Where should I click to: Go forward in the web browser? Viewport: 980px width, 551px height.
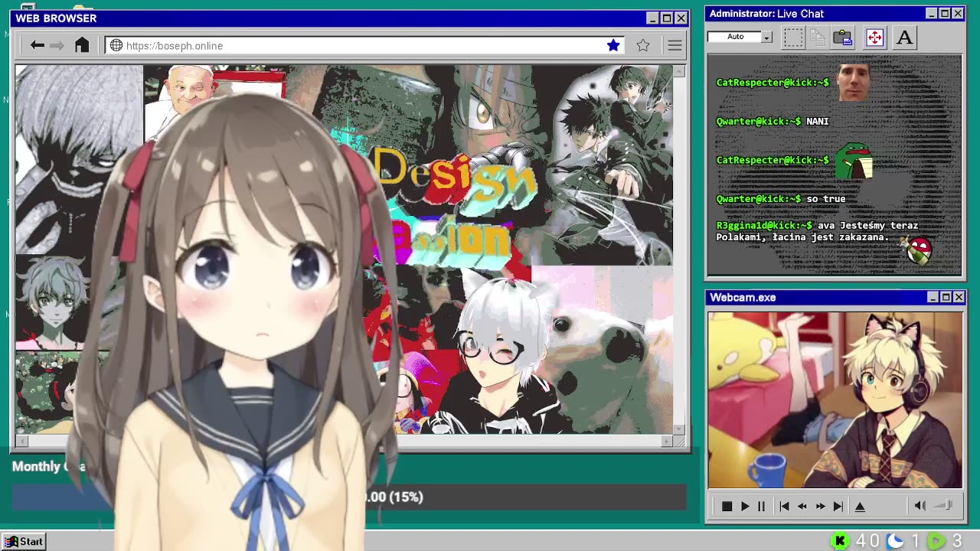coord(57,46)
